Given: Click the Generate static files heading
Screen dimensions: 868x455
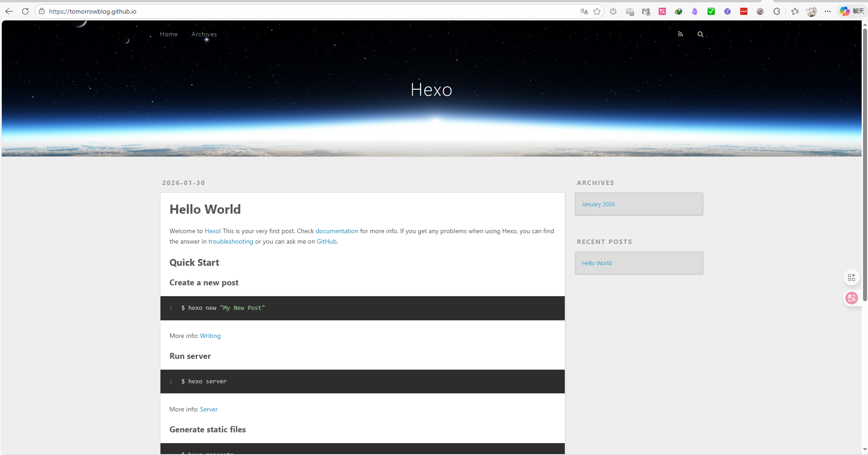Looking at the screenshot, I should (208, 430).
